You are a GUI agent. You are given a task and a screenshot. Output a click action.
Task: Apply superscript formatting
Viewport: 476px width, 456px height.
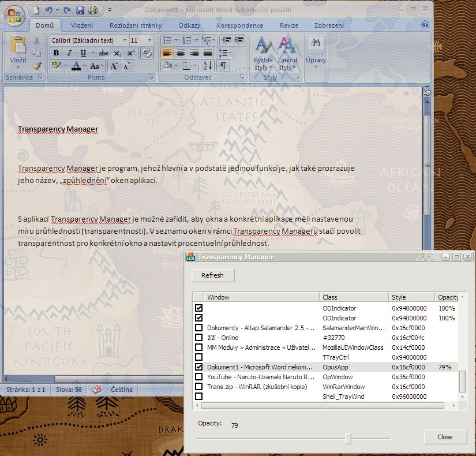131,53
